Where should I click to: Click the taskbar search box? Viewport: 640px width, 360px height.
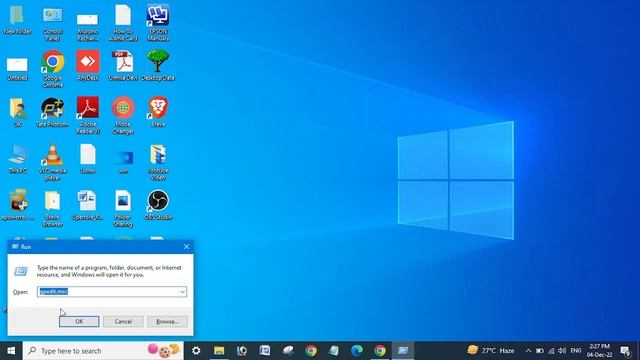click(x=103, y=351)
